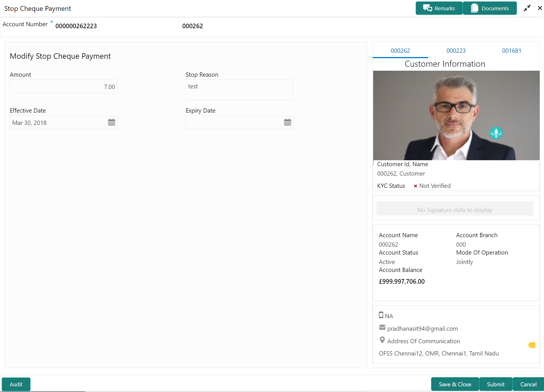Viewport: 544px width, 392px height.
Task: Click the address location pin icon
Action: click(382, 340)
